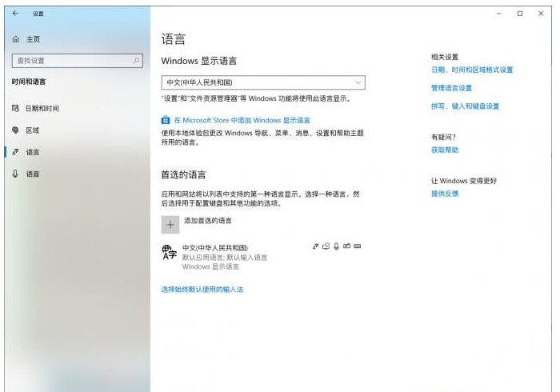Click 添加首选的语言 label
This screenshot has width=560, height=392.
click(208, 221)
